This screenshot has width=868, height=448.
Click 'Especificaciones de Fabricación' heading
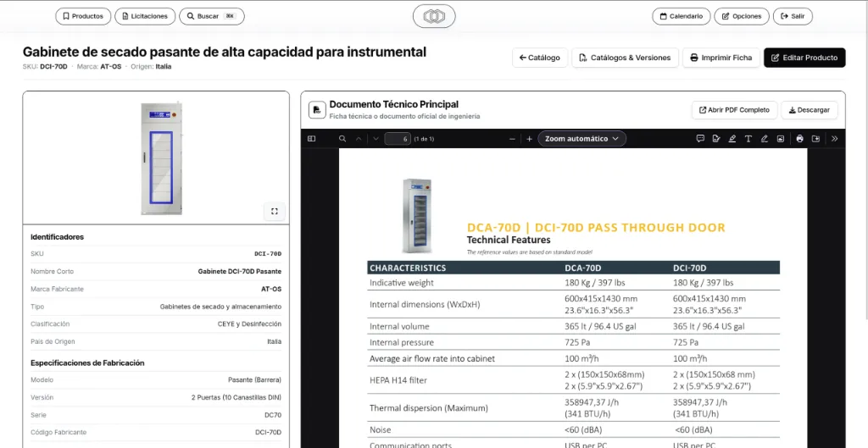(x=87, y=362)
